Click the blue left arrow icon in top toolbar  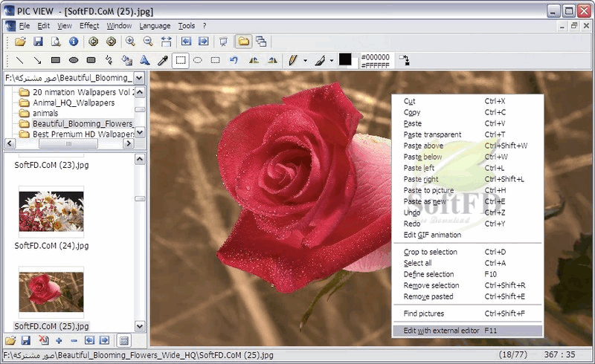186,42
